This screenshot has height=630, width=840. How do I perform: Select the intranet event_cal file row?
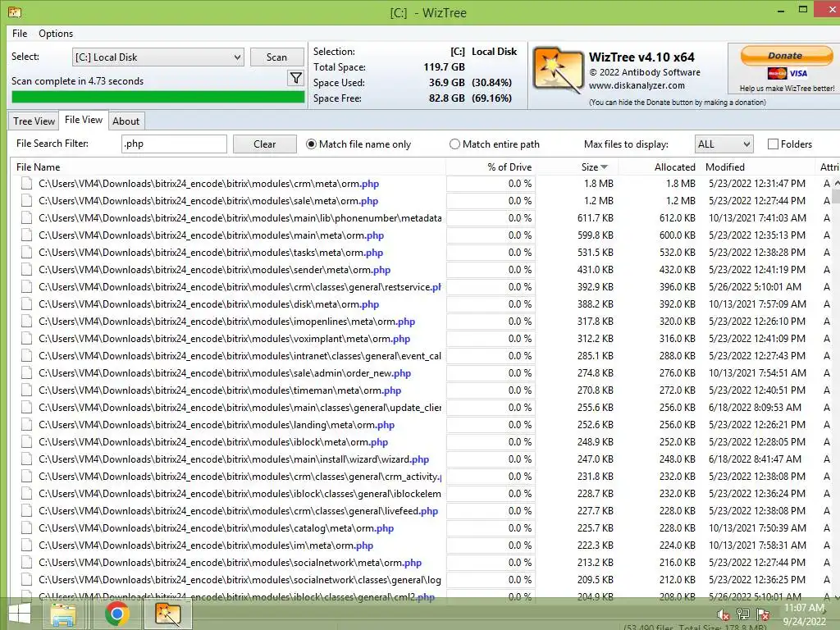[419, 356]
